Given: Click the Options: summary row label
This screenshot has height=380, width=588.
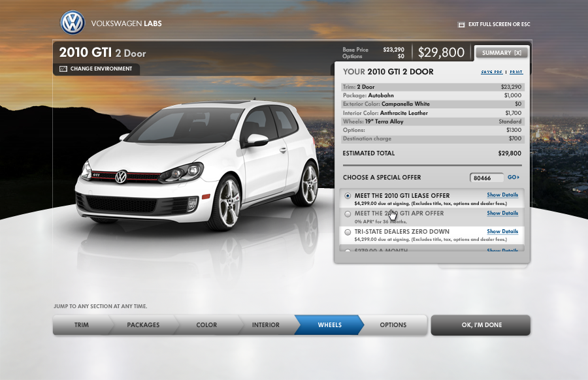Looking at the screenshot, I should (x=353, y=130).
